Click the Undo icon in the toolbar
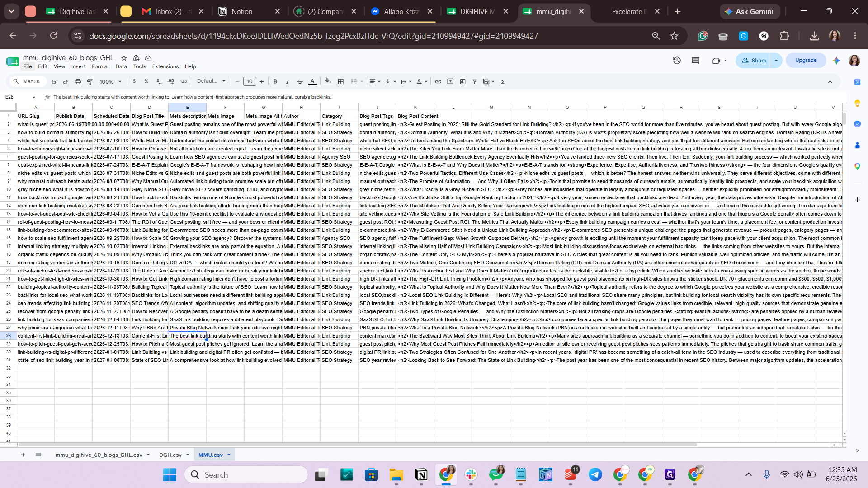 [x=53, y=82]
